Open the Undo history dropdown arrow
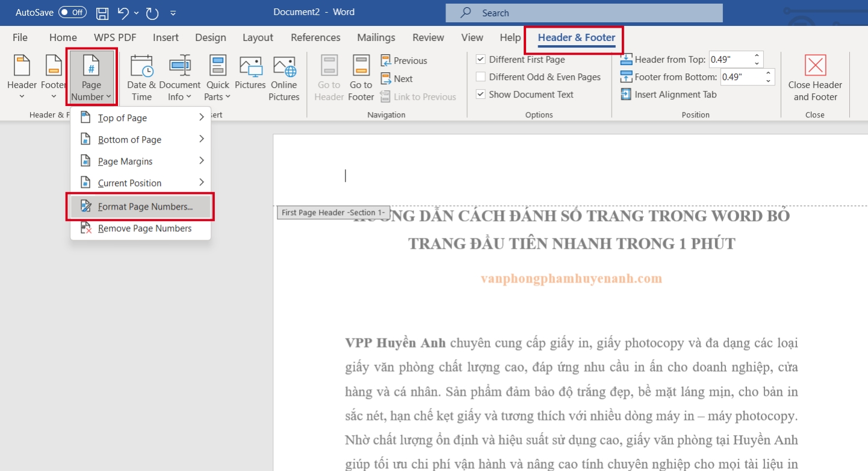This screenshot has height=471, width=868. (137, 13)
